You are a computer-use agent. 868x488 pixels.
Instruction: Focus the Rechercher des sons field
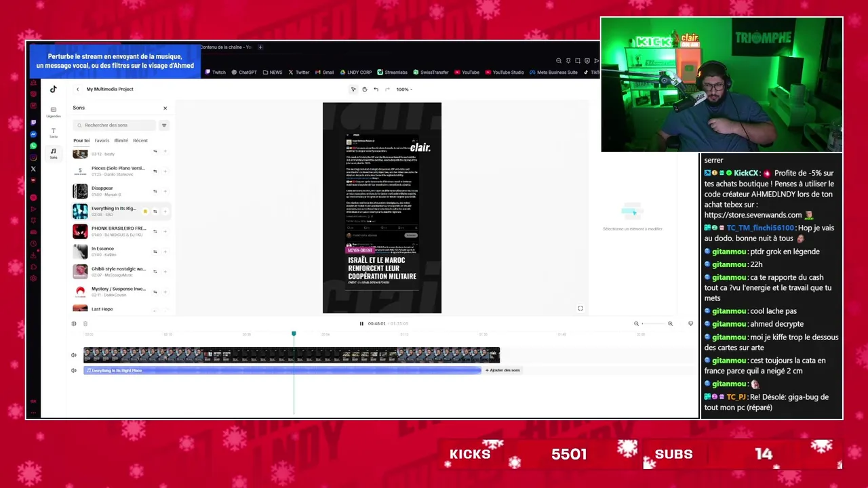tap(115, 125)
